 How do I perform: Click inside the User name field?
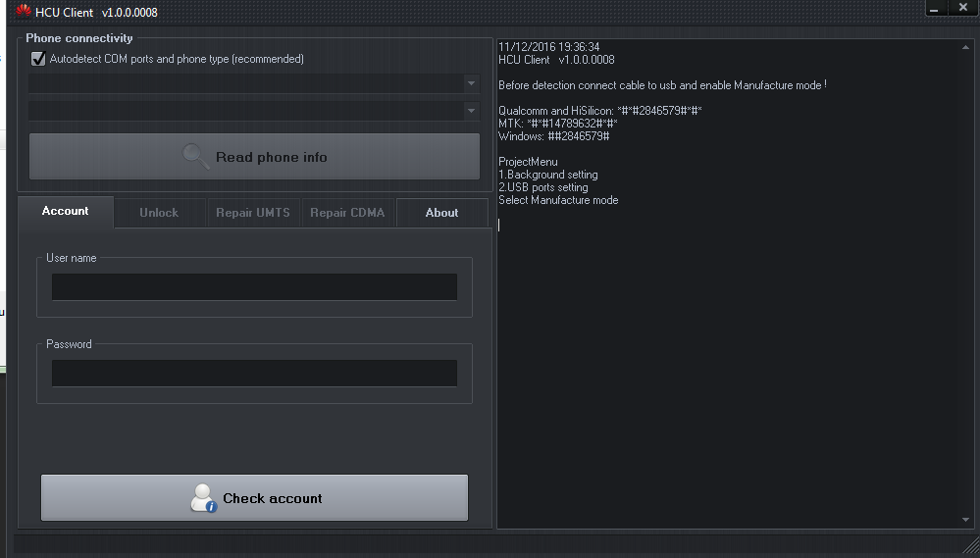tap(254, 286)
